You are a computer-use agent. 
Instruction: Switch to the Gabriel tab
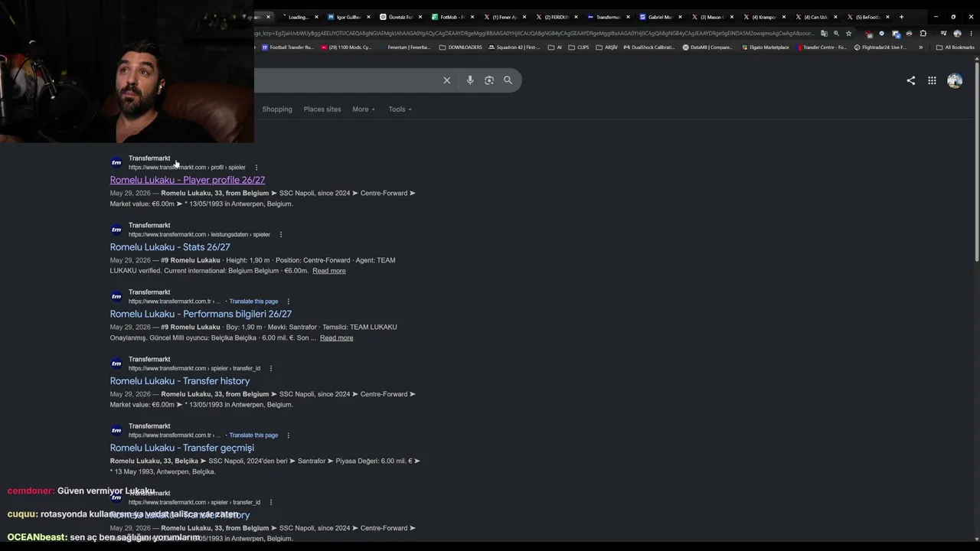(x=659, y=17)
